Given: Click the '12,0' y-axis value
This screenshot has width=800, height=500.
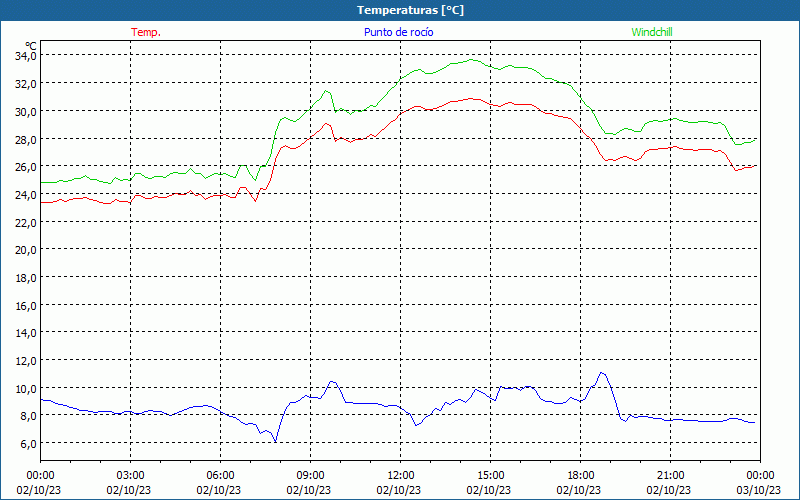Looking at the screenshot, I should coord(26,361).
